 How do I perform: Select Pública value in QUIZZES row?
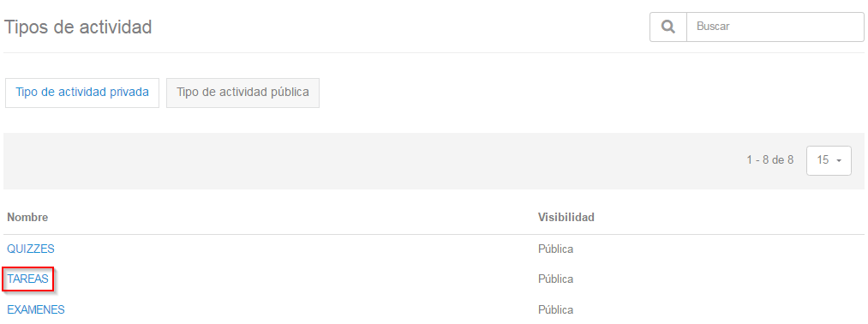click(x=555, y=249)
